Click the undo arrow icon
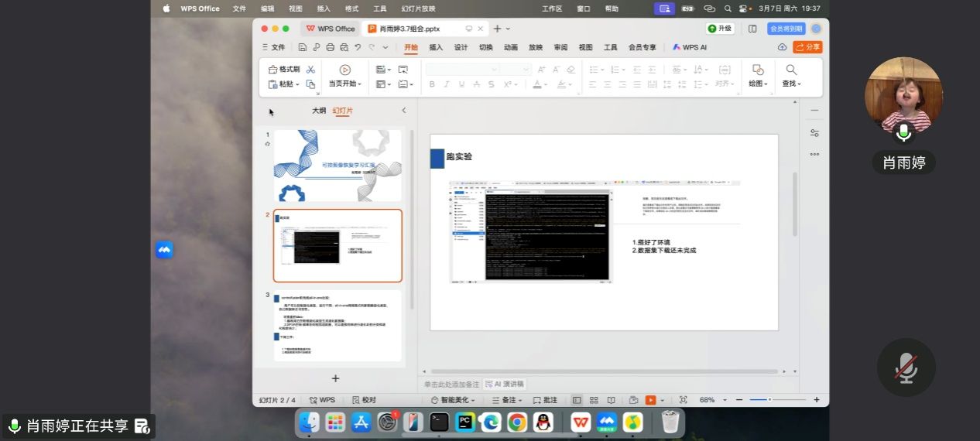The width and height of the screenshot is (980, 441). click(358, 47)
